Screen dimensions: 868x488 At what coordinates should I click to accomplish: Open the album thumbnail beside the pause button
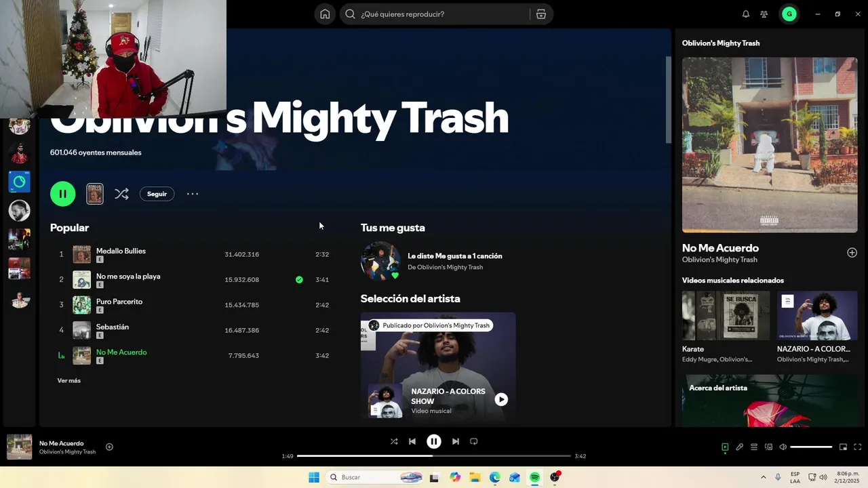[95, 194]
